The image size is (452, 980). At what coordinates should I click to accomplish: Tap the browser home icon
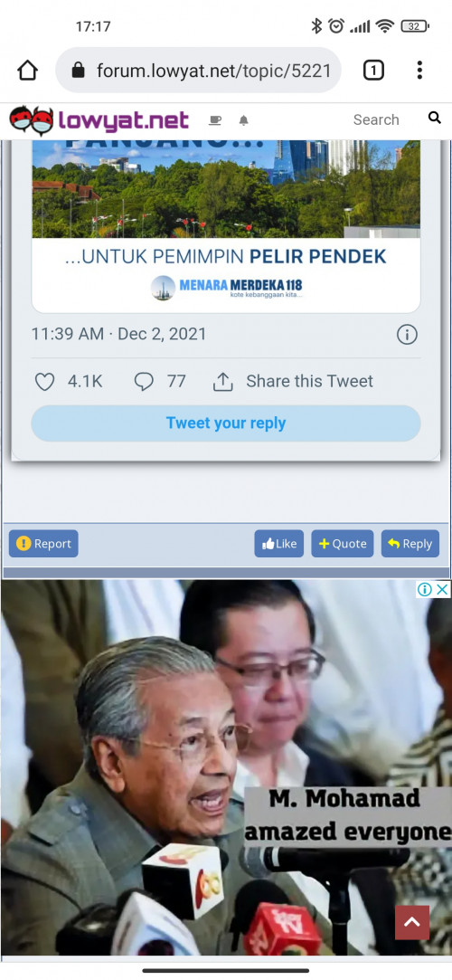(27, 71)
